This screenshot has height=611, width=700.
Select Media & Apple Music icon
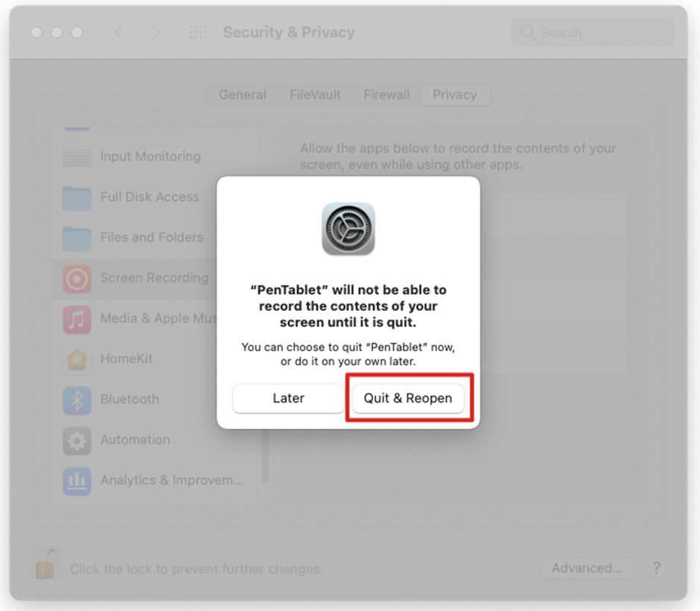77,319
